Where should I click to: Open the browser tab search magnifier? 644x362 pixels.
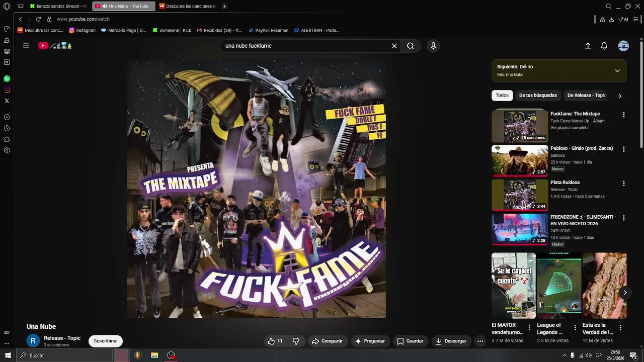[x=608, y=6]
